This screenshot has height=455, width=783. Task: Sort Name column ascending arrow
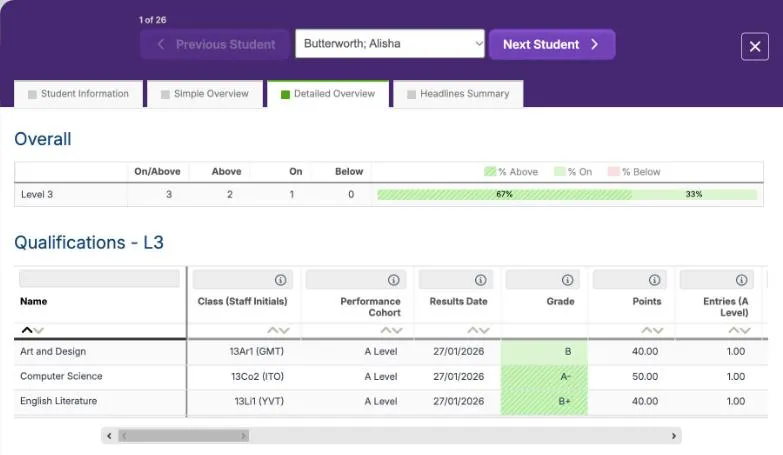pos(27,330)
